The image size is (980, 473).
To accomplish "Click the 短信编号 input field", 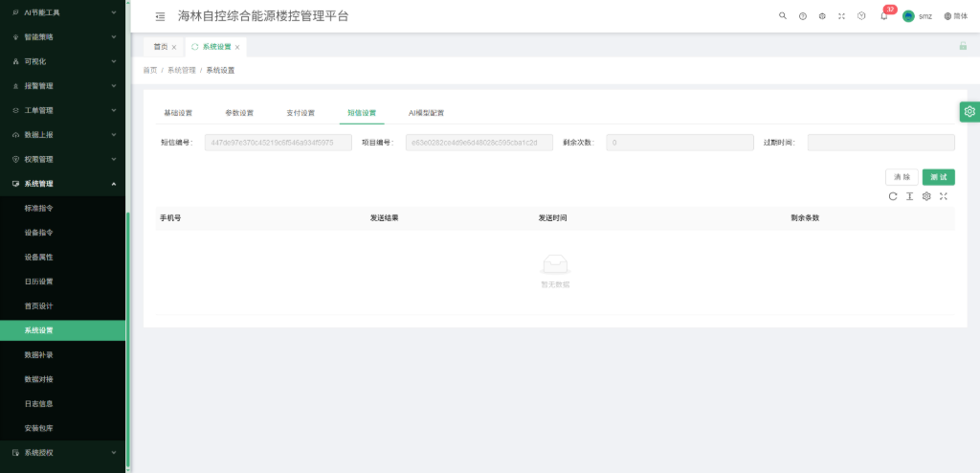I will pyautogui.click(x=278, y=143).
